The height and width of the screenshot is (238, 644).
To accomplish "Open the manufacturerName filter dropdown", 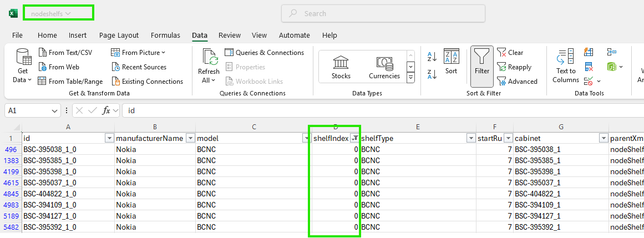I will tap(190, 138).
